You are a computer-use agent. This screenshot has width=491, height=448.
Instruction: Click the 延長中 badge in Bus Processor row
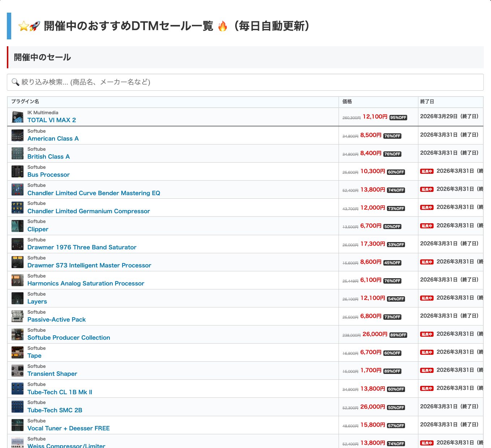tap(427, 171)
